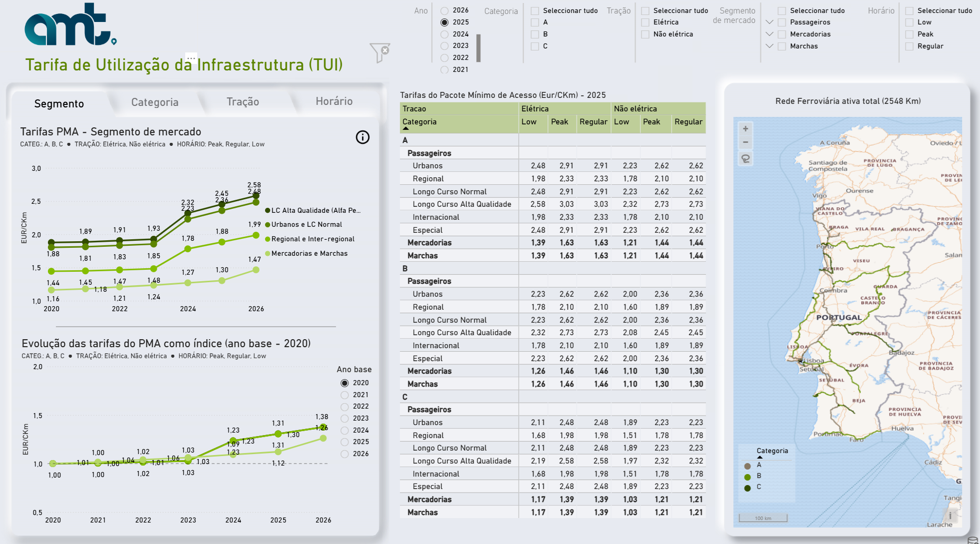Click the Mercadorias e Marchas legend entry
The width and height of the screenshot is (980, 544).
(307, 254)
